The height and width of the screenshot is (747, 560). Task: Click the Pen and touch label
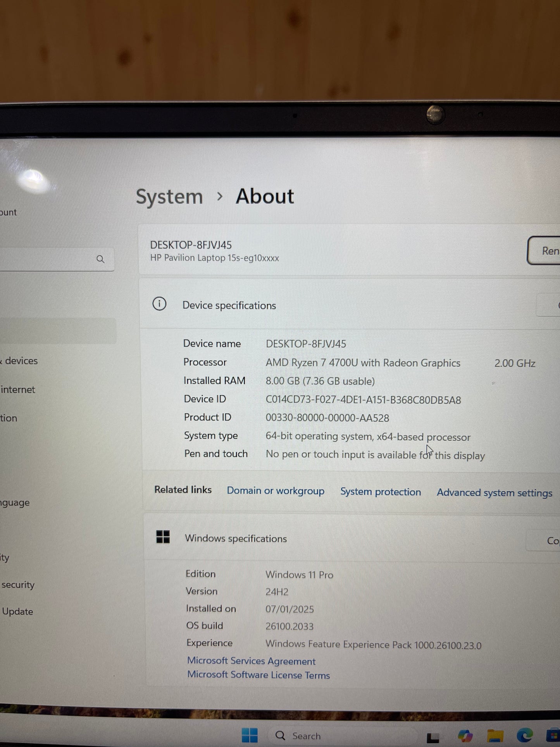216,454
